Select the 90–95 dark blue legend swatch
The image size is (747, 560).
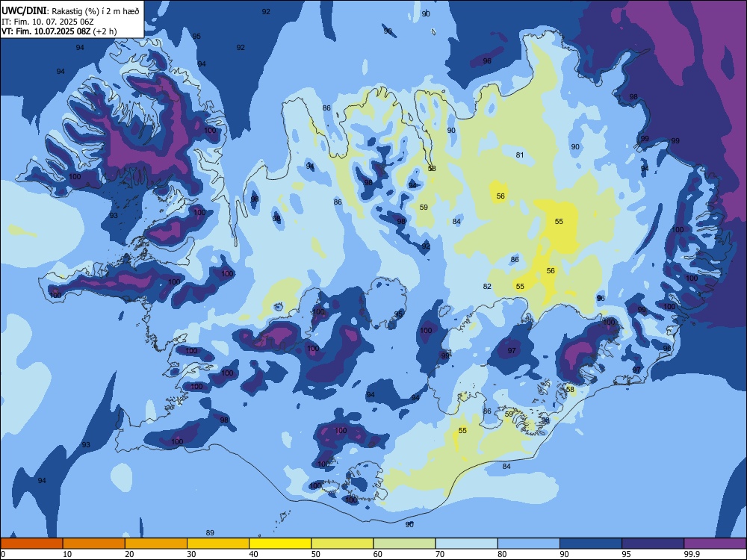pyautogui.click(x=591, y=544)
